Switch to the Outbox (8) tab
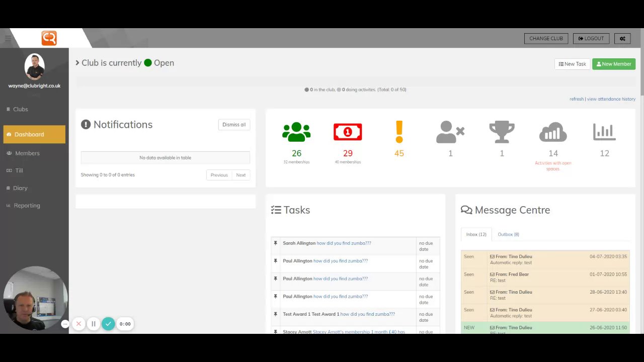 coord(508,234)
